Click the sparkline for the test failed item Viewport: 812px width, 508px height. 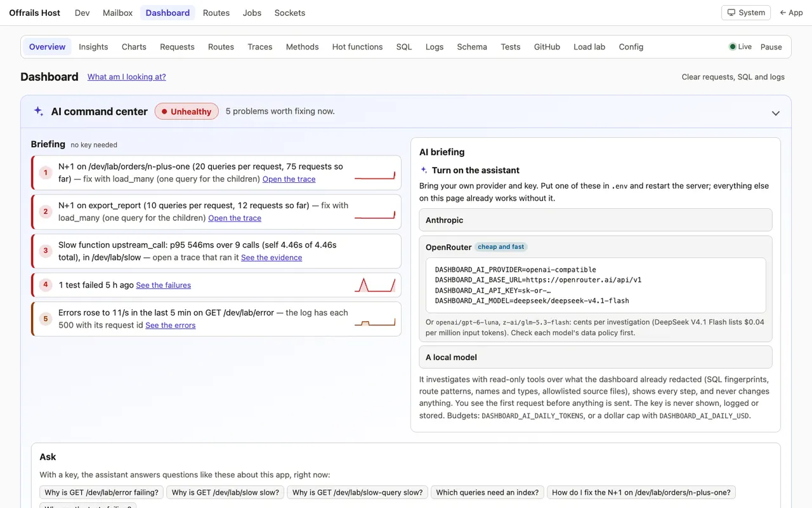click(375, 285)
